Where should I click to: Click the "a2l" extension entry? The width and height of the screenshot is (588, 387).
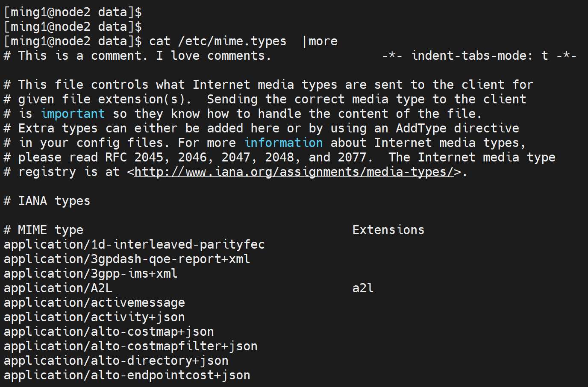[363, 288]
